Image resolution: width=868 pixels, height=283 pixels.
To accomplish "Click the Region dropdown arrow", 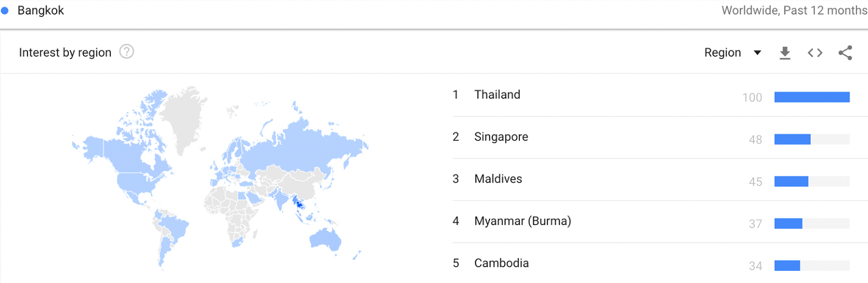I will [x=758, y=53].
